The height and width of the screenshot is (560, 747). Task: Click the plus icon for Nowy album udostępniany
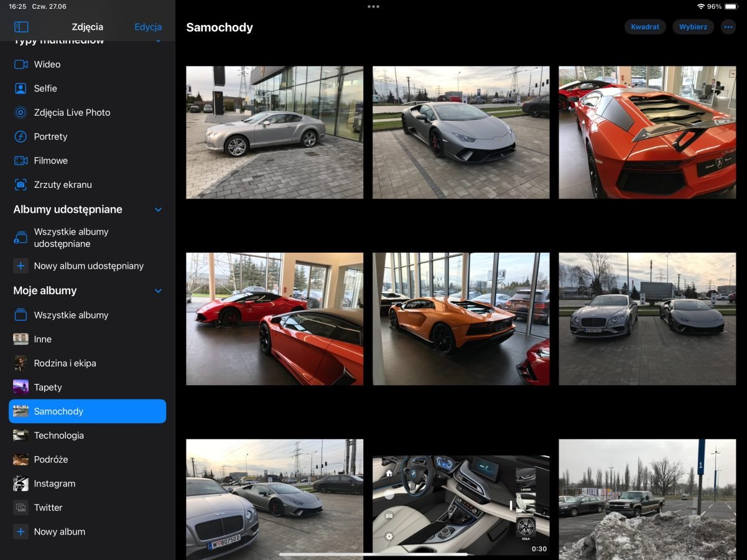(21, 266)
